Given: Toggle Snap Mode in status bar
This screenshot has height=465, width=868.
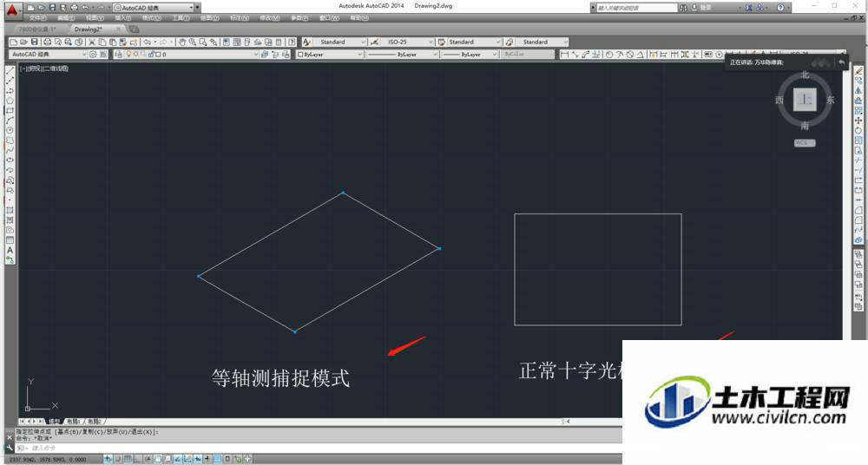Looking at the screenshot, I should 118,459.
